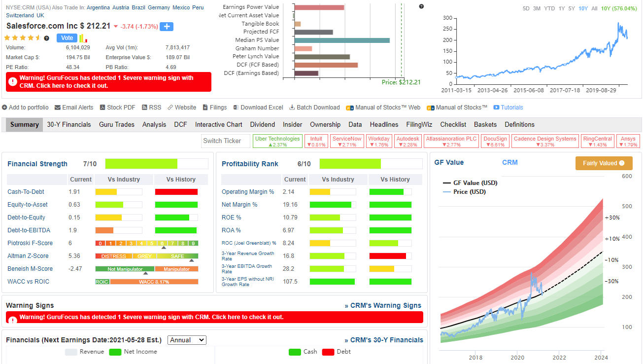Viewport: 644px width, 364px height.
Task: Click the Filings document icon
Action: 205,108
